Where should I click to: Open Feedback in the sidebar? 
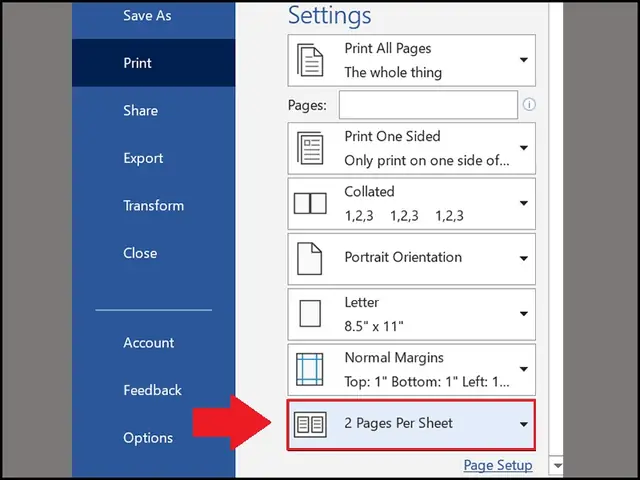(x=152, y=391)
